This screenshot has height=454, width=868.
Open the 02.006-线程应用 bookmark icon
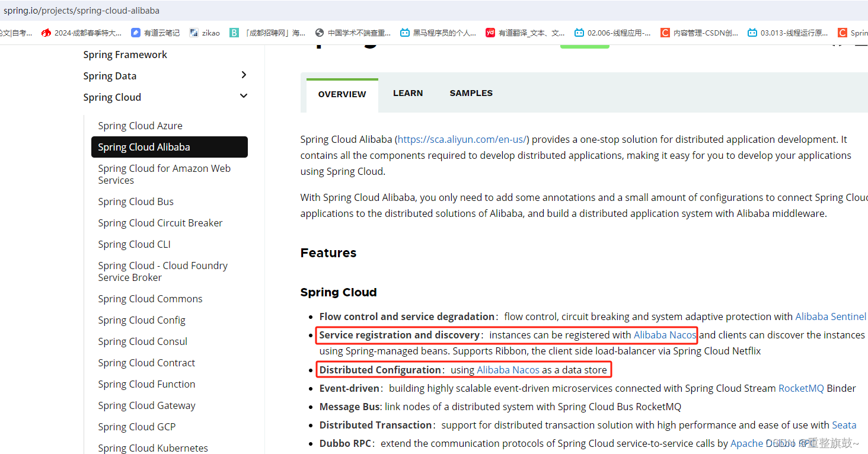(x=579, y=33)
